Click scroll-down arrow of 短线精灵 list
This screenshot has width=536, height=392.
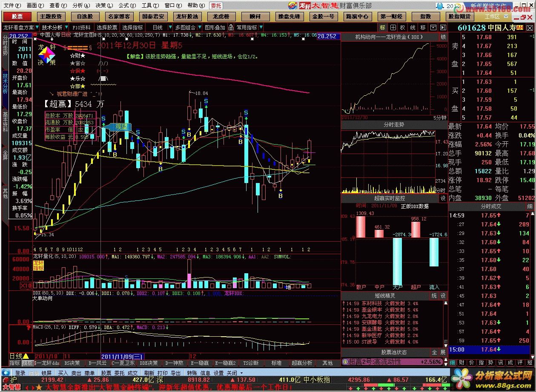click(446, 346)
